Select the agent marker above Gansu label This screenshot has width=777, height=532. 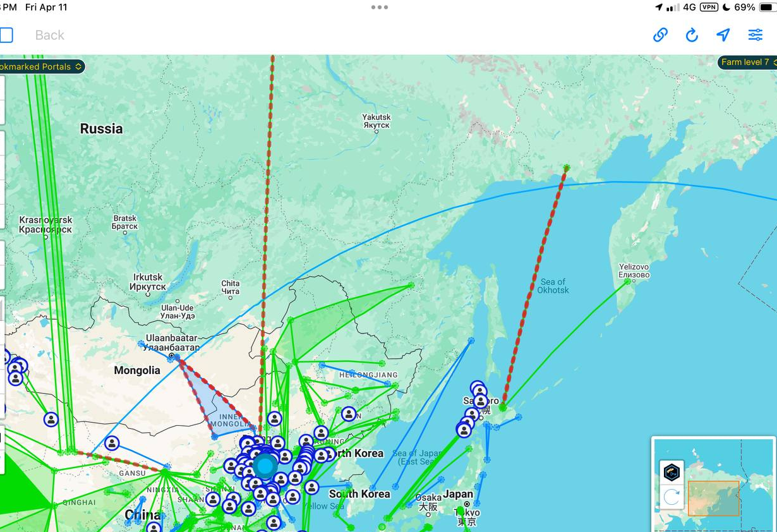[x=112, y=443]
